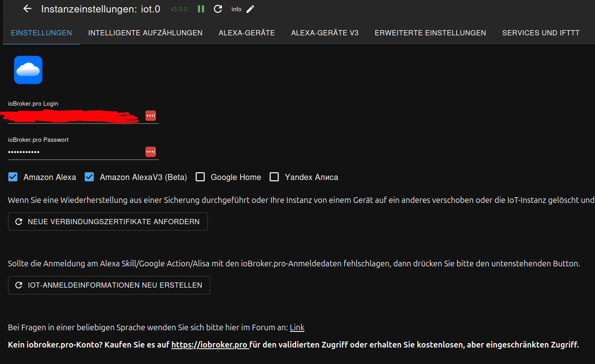Pause the iot.0 instance
Viewport: 595px width, 364px height.
pos(201,9)
